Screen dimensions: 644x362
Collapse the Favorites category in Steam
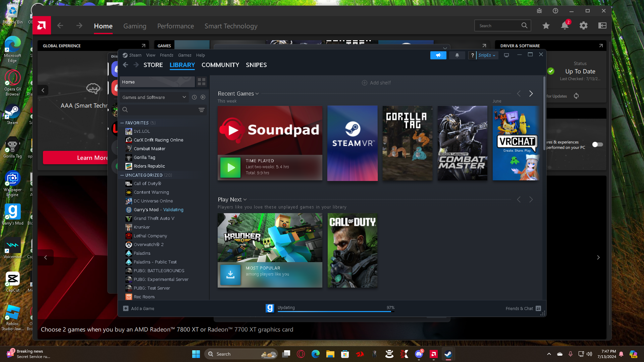(x=122, y=123)
